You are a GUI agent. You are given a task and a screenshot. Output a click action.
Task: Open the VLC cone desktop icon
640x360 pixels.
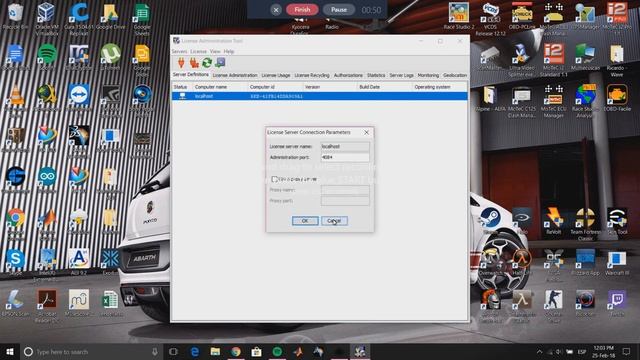point(16,96)
